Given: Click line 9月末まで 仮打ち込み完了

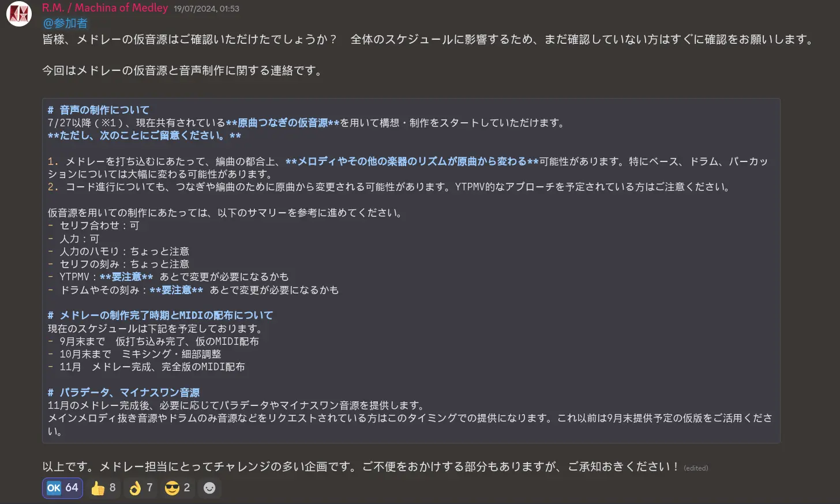Looking at the screenshot, I should click(153, 341).
